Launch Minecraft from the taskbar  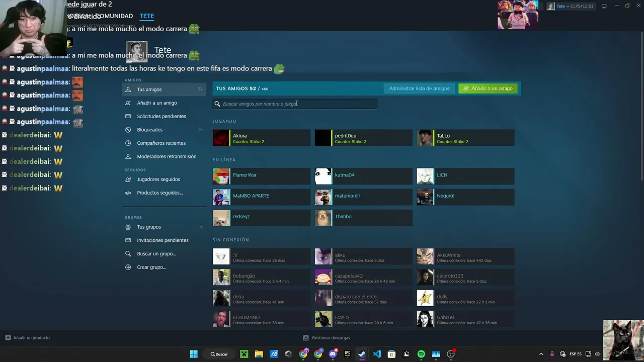click(x=244, y=354)
